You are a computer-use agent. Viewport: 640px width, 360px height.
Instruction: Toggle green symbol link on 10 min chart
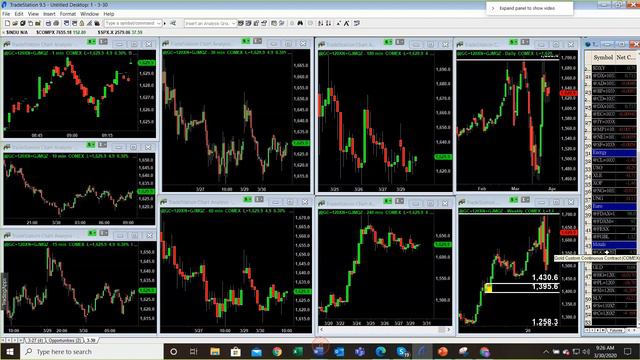(91, 145)
